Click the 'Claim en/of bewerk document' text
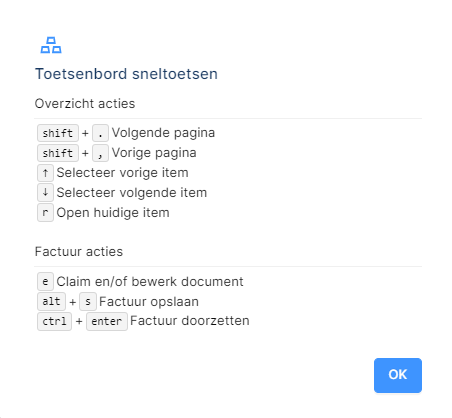 [150, 282]
